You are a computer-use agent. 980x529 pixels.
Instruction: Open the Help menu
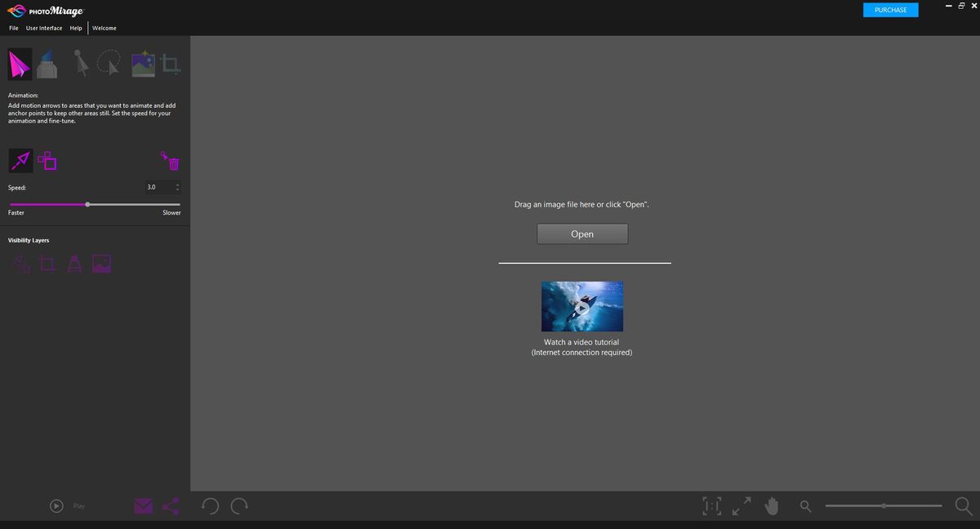pyautogui.click(x=76, y=28)
